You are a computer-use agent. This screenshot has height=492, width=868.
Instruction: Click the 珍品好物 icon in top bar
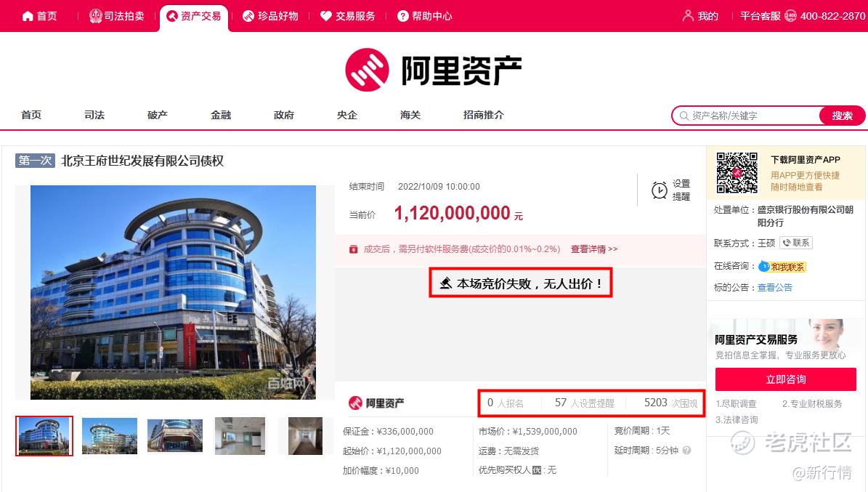click(248, 16)
